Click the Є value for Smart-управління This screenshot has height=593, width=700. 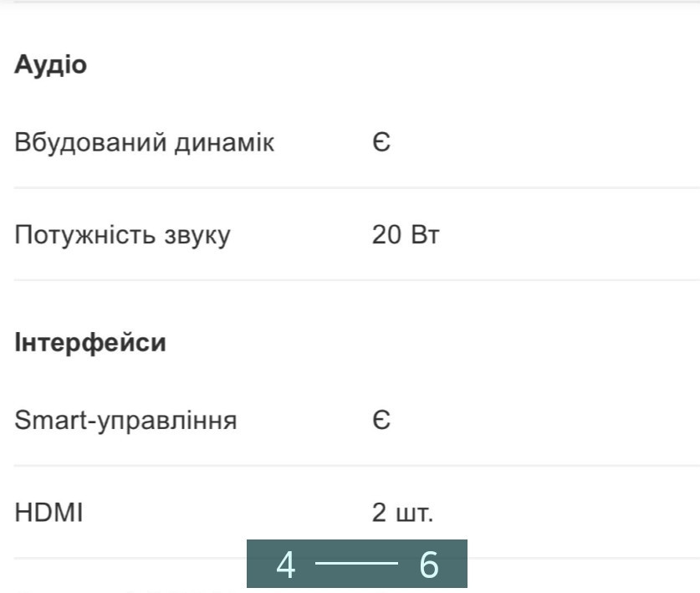(x=381, y=421)
